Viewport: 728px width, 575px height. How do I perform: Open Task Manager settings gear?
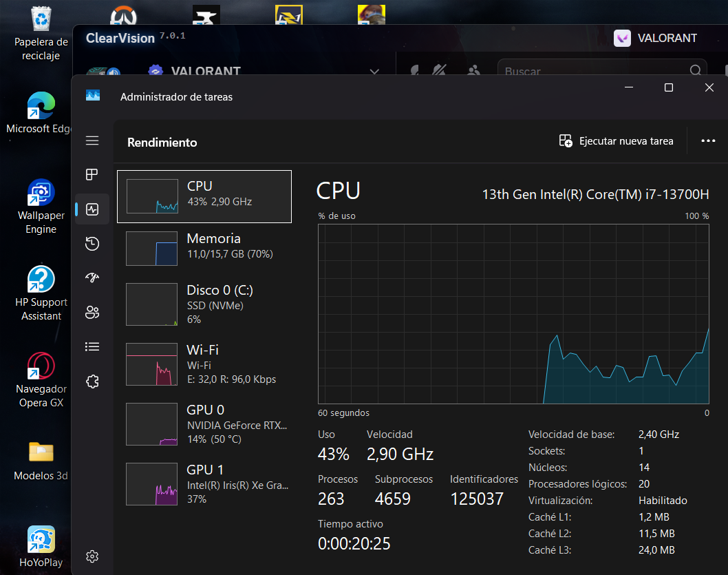click(x=92, y=556)
